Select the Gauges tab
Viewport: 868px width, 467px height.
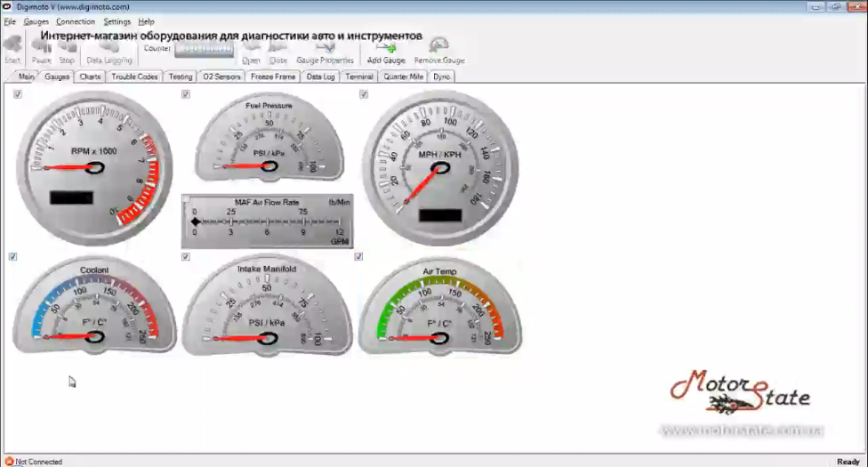click(56, 76)
